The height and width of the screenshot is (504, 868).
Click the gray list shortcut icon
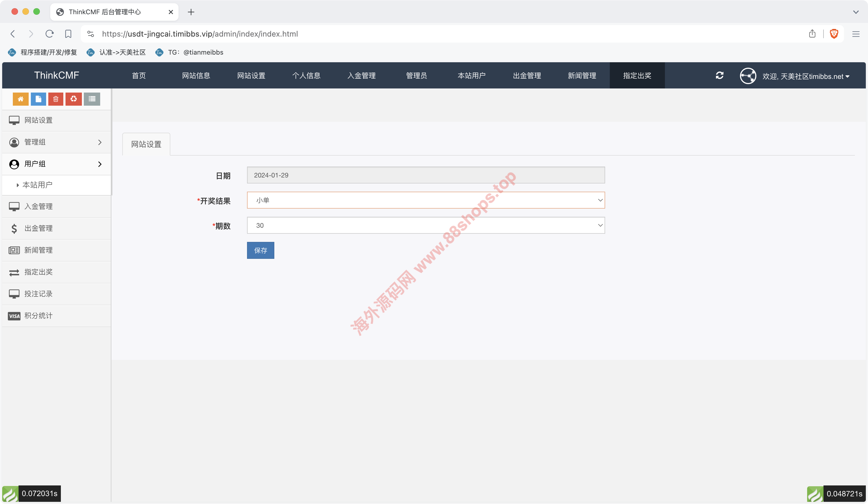92,99
